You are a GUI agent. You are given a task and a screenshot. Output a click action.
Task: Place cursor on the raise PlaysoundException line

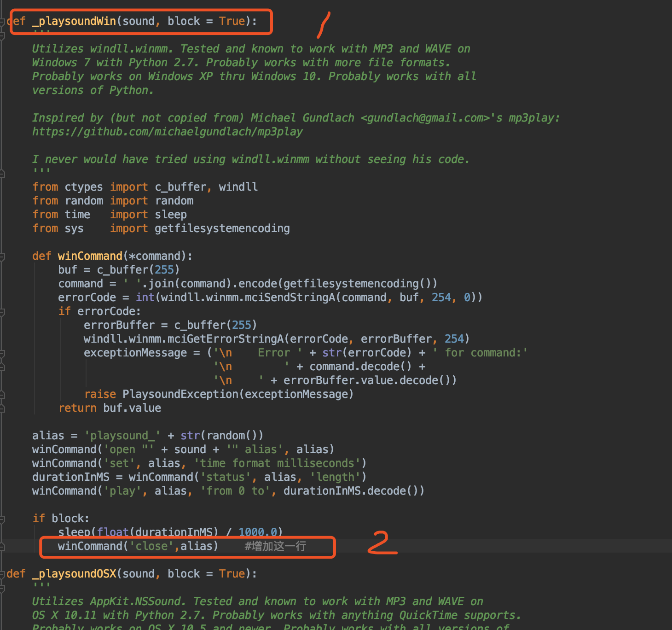point(219,394)
